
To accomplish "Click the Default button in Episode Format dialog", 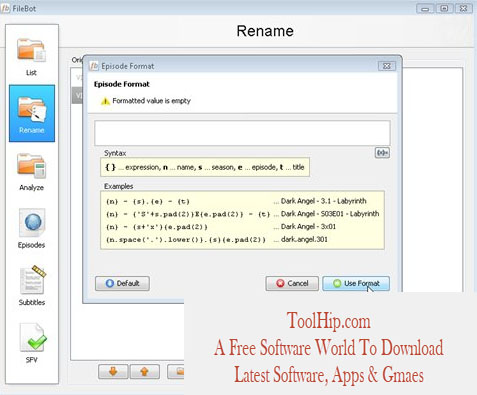I will pyautogui.click(x=122, y=283).
